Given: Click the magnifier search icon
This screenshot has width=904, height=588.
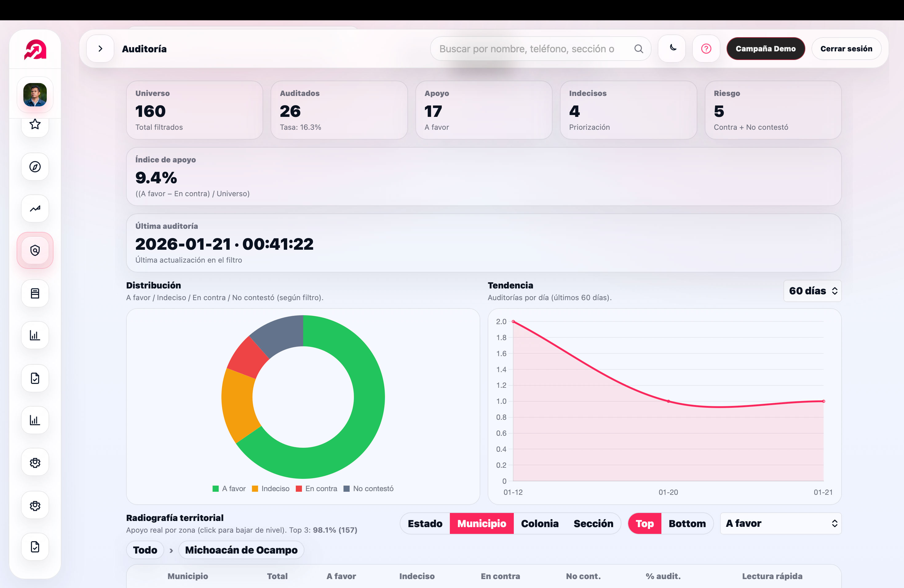Looking at the screenshot, I should pos(639,49).
